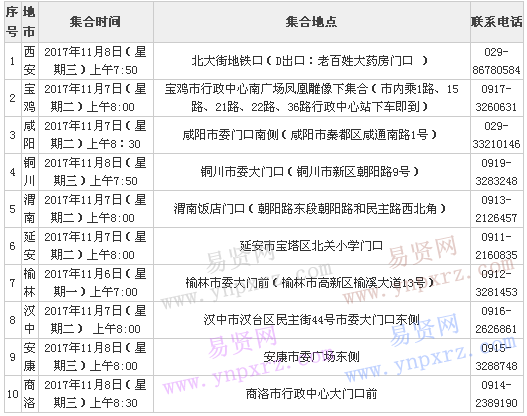Click the Ankang gathering time cell
The image size is (527, 416).
(x=96, y=357)
